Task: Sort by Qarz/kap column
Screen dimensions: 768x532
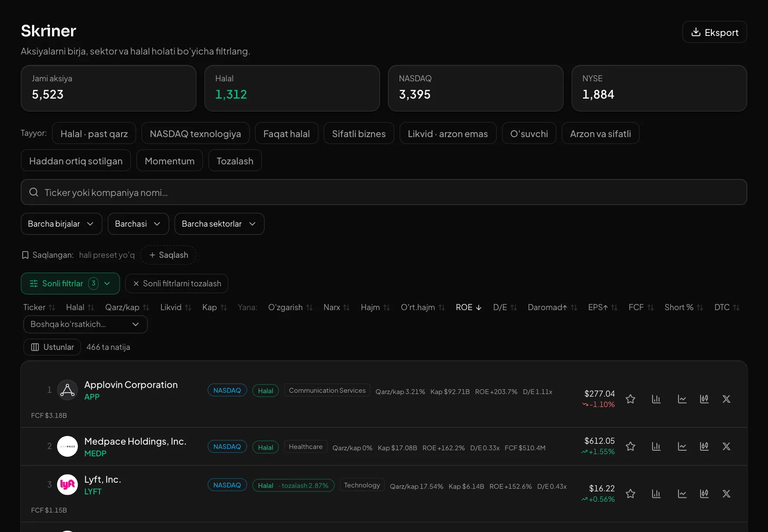Action: pyautogui.click(x=127, y=307)
